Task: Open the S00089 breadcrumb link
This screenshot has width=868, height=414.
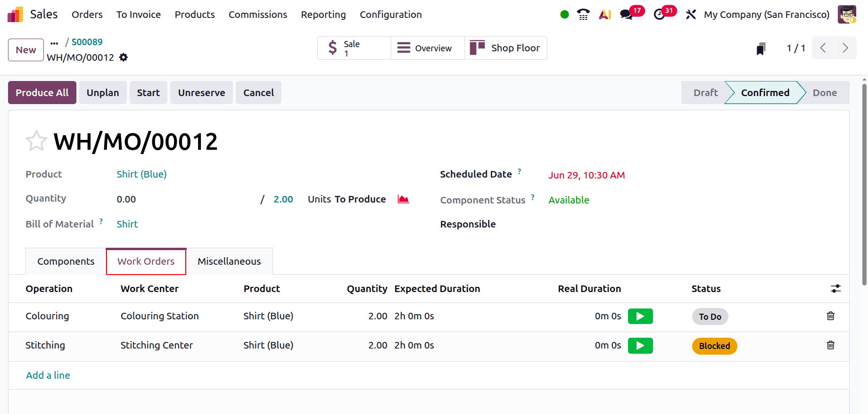Action: [x=87, y=42]
